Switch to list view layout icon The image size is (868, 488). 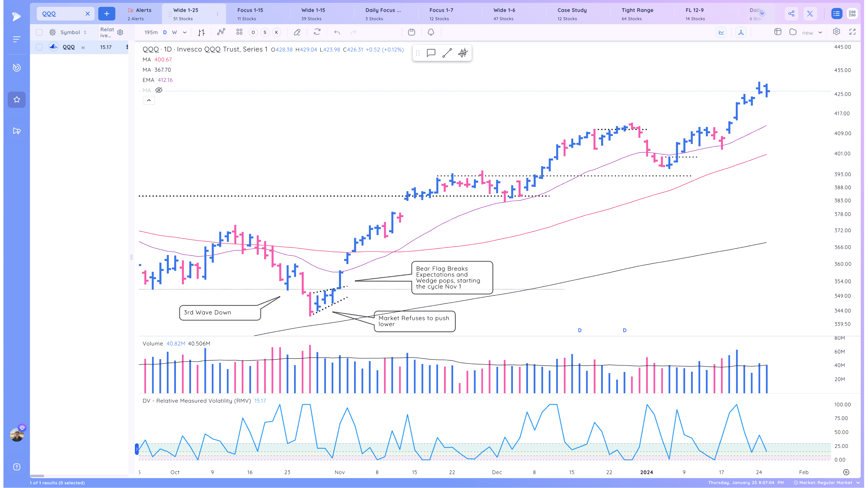pos(836,14)
